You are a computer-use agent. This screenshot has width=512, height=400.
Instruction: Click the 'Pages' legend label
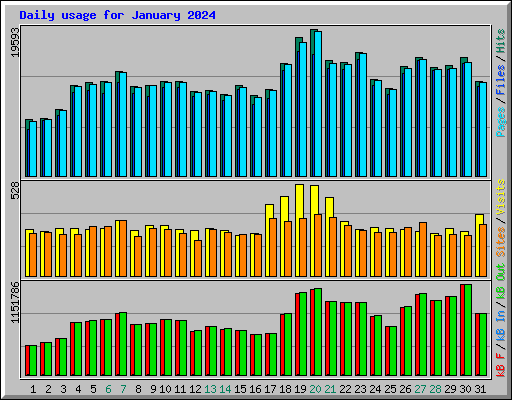coord(501,122)
